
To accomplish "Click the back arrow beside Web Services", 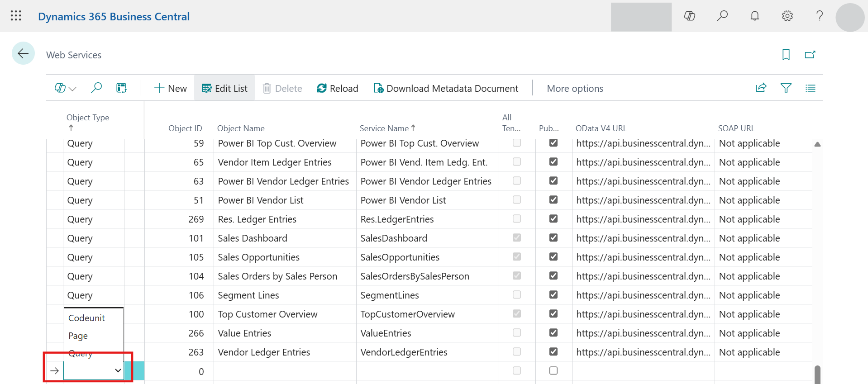I will [x=23, y=54].
